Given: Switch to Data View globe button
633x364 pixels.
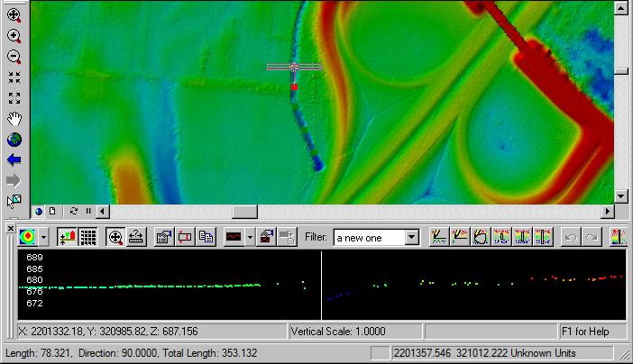Looking at the screenshot, I should (x=39, y=211).
